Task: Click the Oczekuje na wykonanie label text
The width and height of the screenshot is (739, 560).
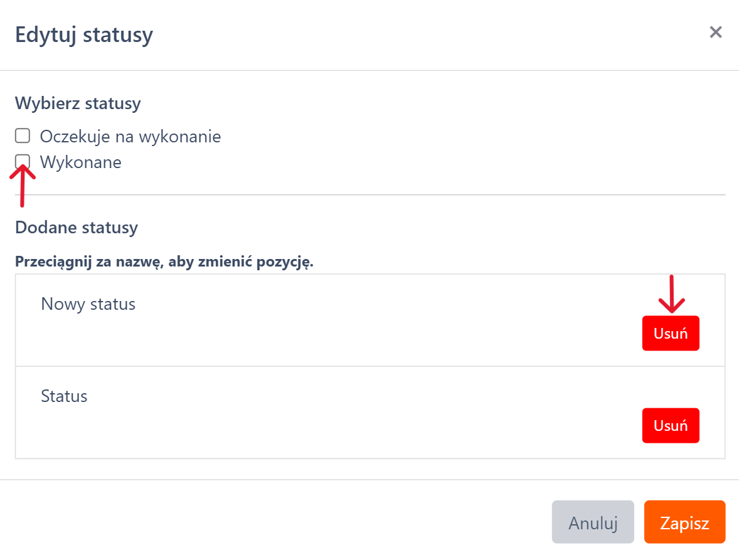Action: pos(130,136)
